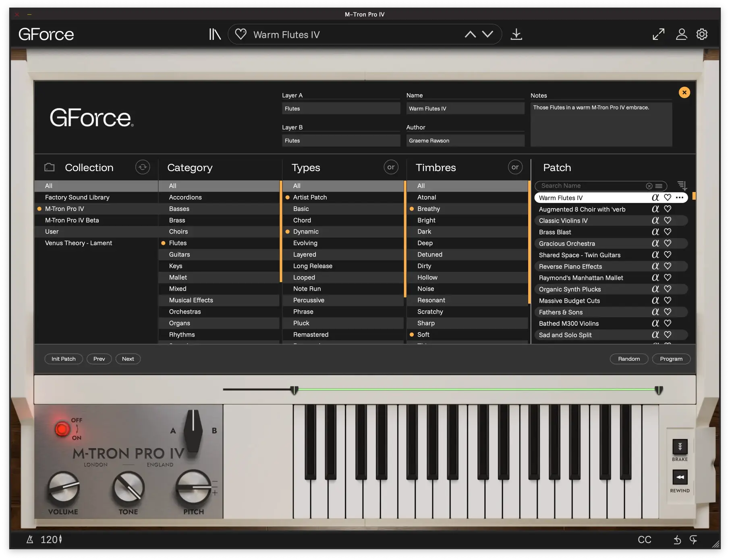Click the undo arrow in the status bar

(677, 540)
